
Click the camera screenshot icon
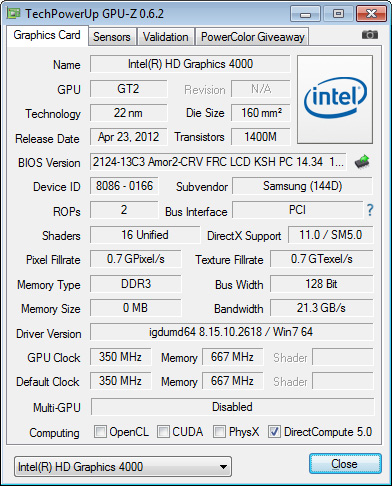click(x=370, y=35)
